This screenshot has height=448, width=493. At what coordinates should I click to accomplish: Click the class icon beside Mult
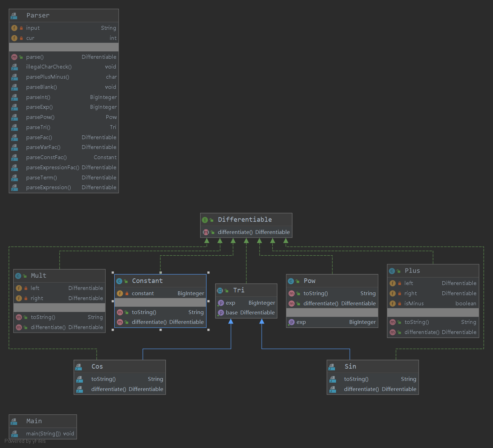pyautogui.click(x=18, y=276)
